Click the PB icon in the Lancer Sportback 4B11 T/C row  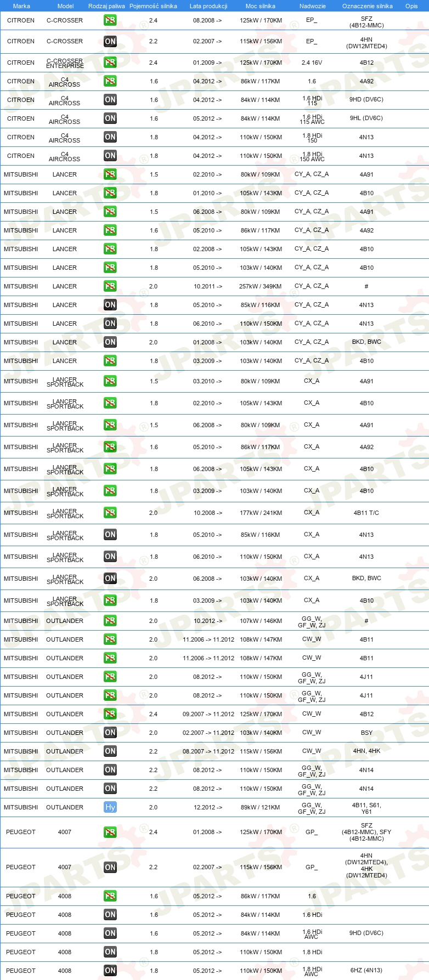click(x=110, y=513)
